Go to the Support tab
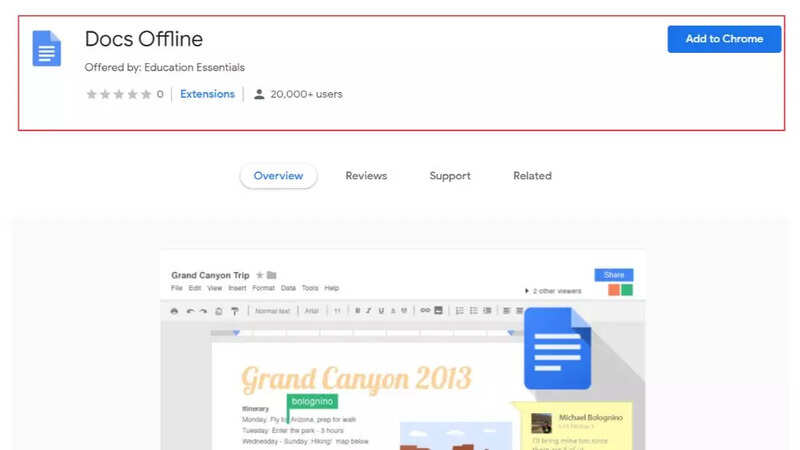This screenshot has width=800, height=450. [449, 176]
